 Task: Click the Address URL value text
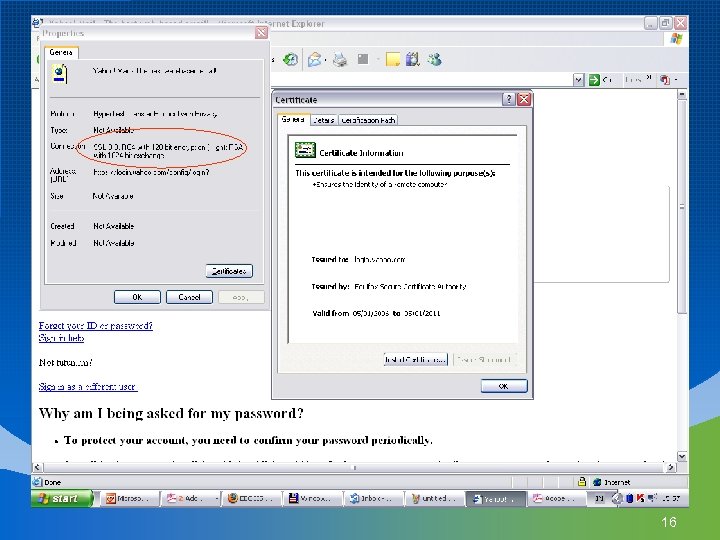click(x=151, y=172)
